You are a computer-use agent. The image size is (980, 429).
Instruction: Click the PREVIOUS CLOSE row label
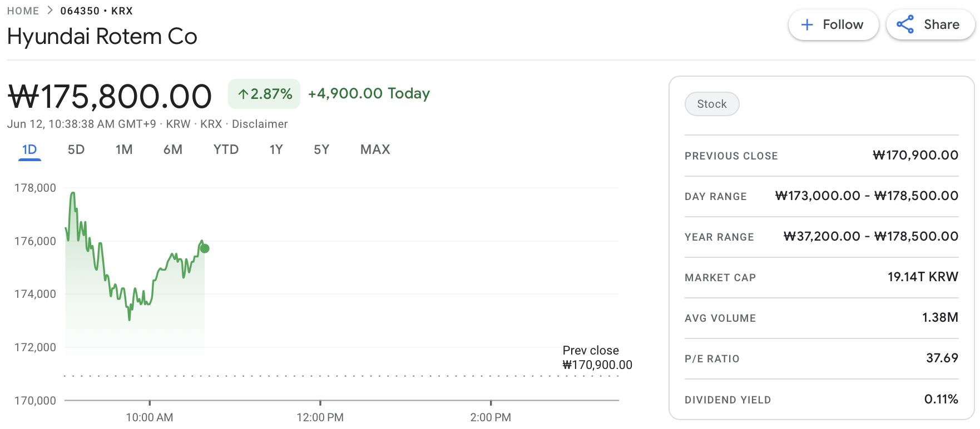731,156
